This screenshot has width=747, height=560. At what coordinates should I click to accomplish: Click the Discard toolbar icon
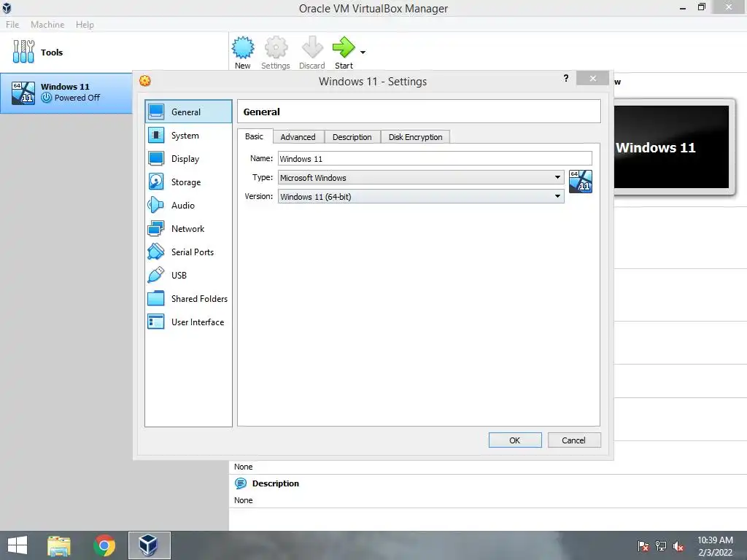[312, 47]
